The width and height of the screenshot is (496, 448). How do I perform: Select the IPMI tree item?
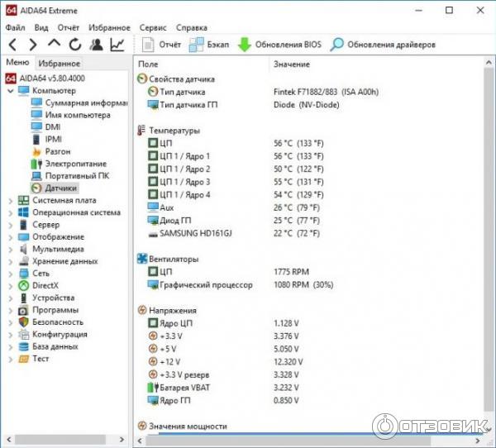click(47, 139)
